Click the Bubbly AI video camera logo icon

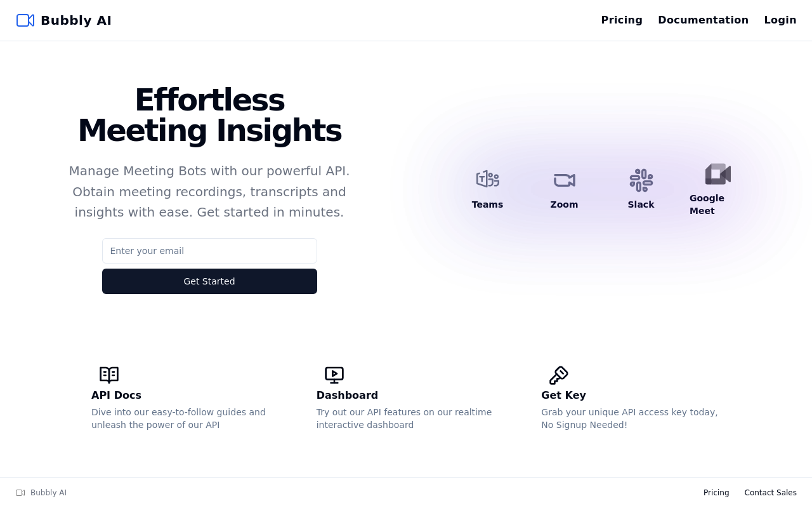(x=25, y=20)
